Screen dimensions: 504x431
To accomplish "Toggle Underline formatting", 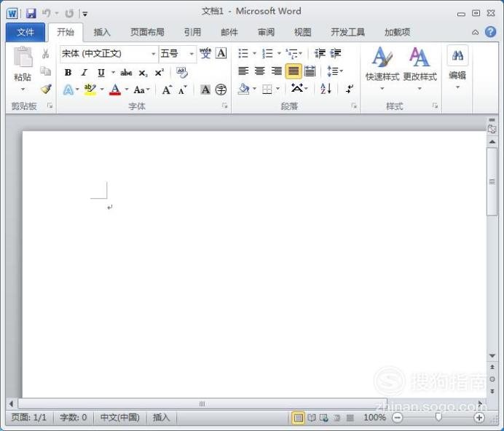I will 101,73.
